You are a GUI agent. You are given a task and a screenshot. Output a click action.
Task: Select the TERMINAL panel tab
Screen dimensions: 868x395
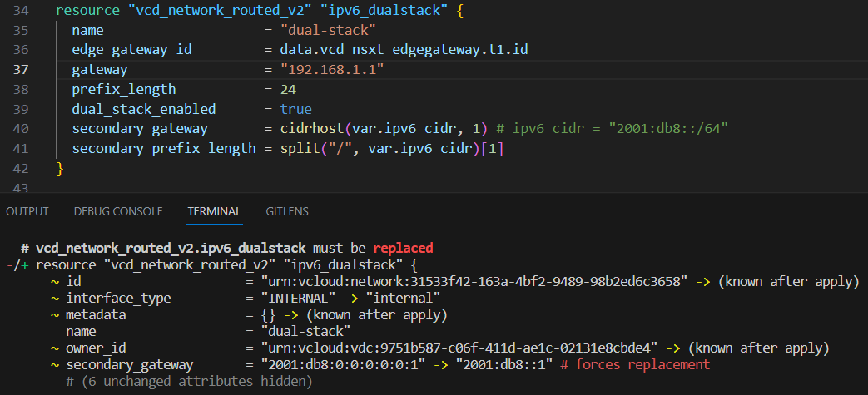point(214,212)
